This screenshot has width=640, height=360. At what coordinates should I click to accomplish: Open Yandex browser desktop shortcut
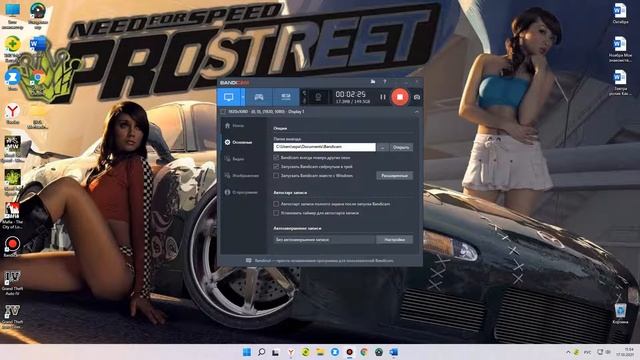pyautogui.click(x=12, y=114)
